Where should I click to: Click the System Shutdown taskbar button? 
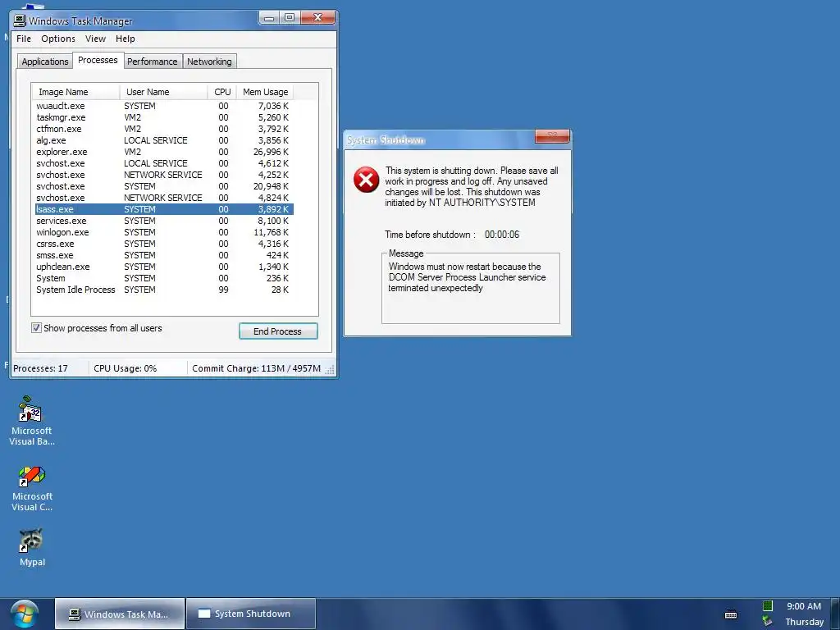pyautogui.click(x=251, y=614)
